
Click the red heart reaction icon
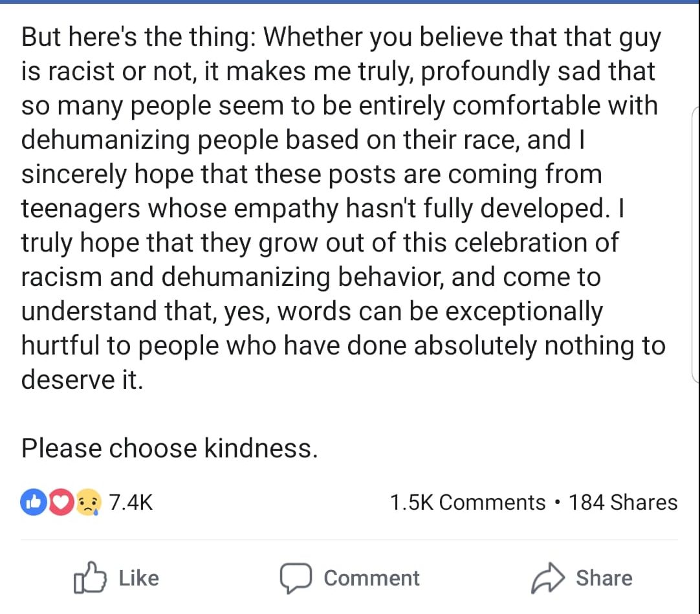[x=61, y=502]
